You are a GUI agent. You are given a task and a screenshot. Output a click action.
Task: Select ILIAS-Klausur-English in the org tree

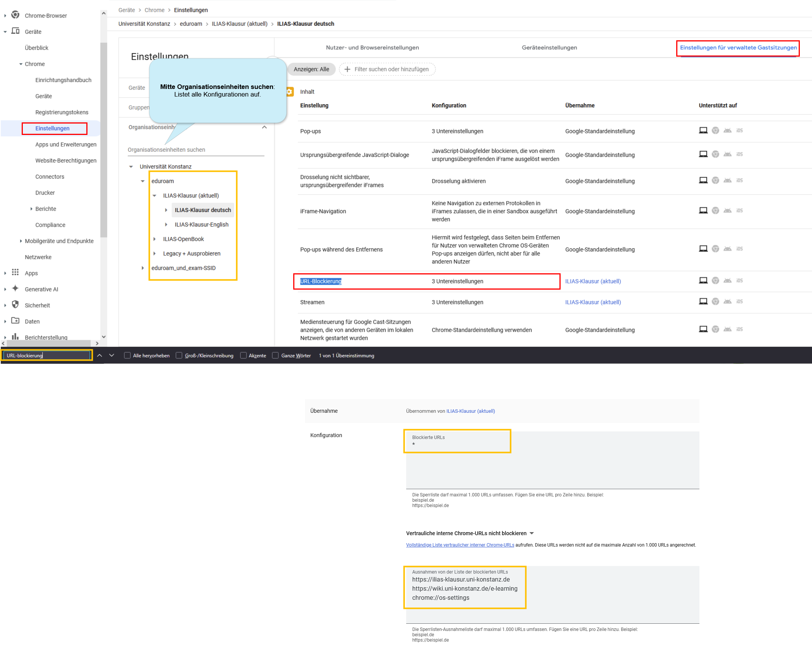[x=202, y=225]
